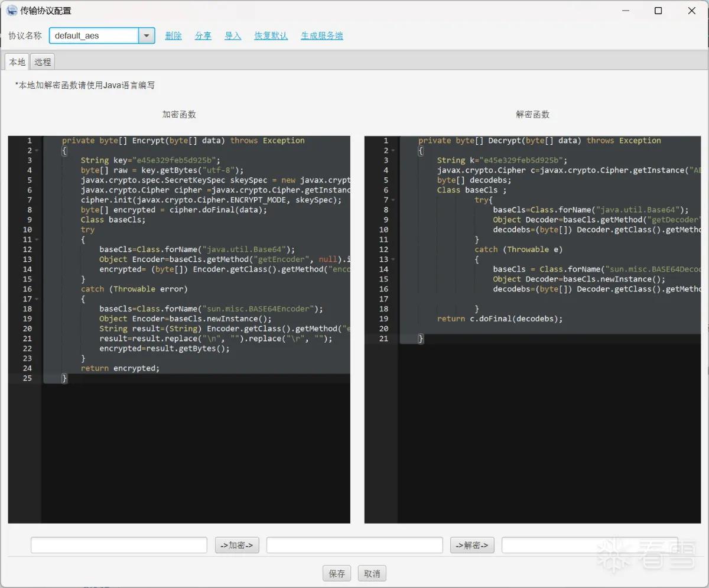Click the 保存 button
The height and width of the screenshot is (588, 709).
(x=337, y=573)
